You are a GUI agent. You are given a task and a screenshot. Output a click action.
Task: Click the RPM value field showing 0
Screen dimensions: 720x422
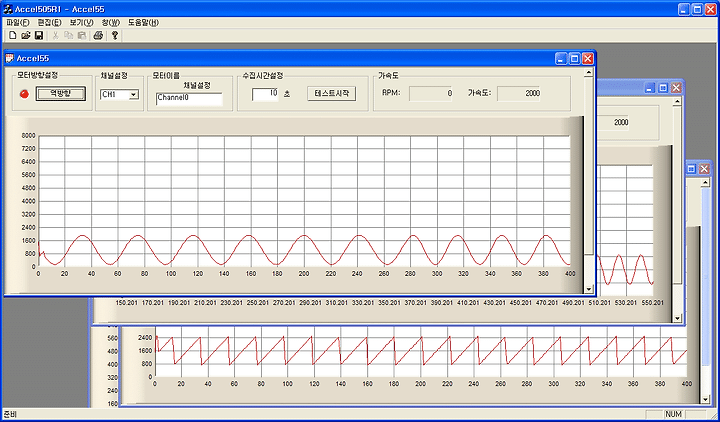tap(431, 93)
